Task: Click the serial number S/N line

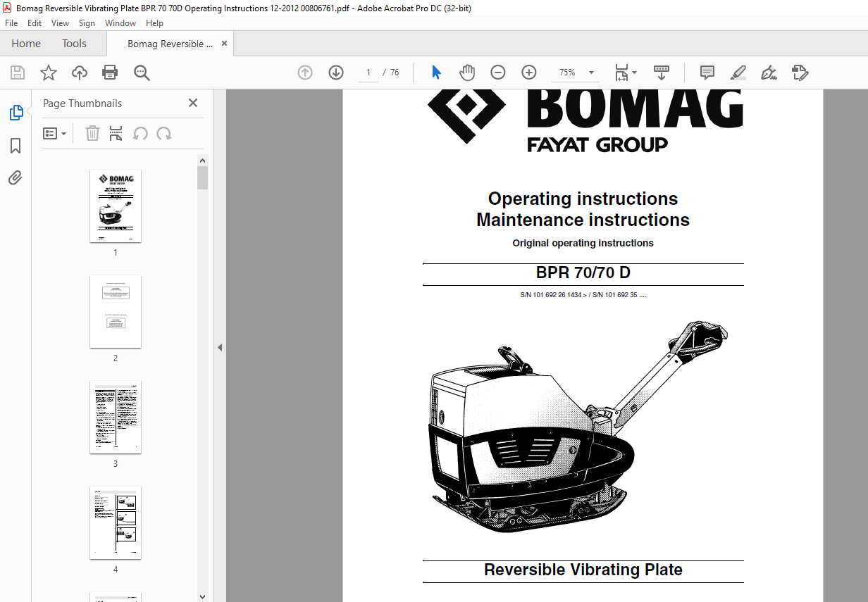Action: tap(583, 295)
